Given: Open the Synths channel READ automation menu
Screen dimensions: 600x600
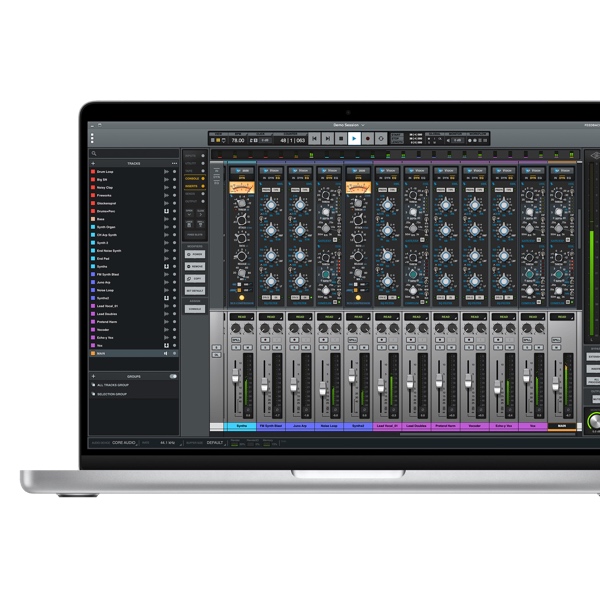Looking at the screenshot, I should coord(242,317).
